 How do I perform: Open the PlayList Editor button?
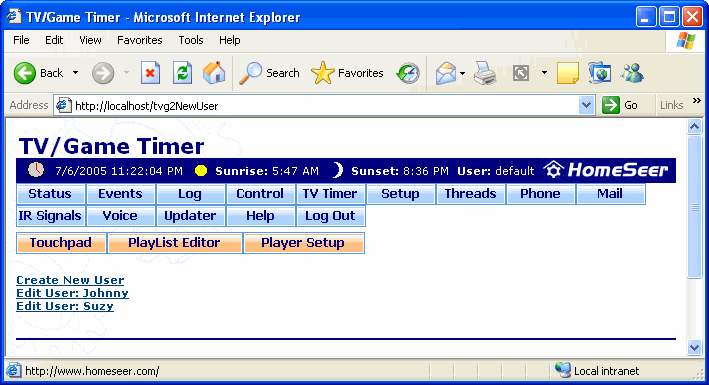[x=175, y=243]
